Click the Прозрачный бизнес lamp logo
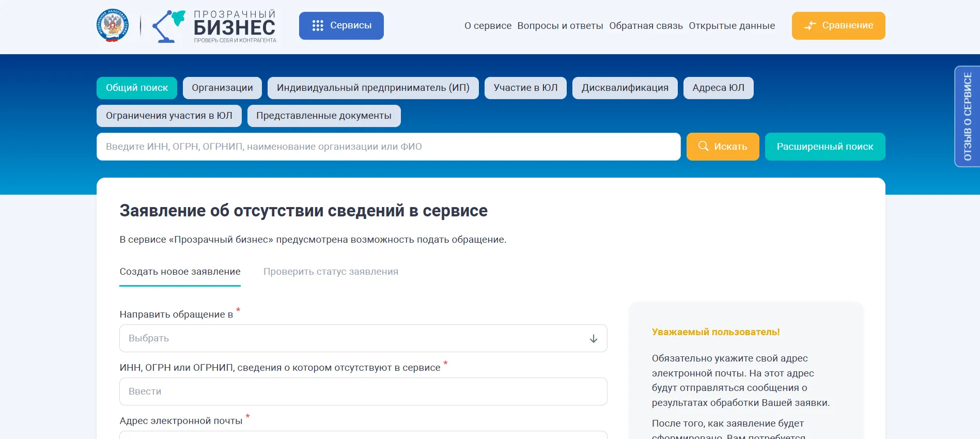This screenshot has height=439, width=980. tap(168, 26)
